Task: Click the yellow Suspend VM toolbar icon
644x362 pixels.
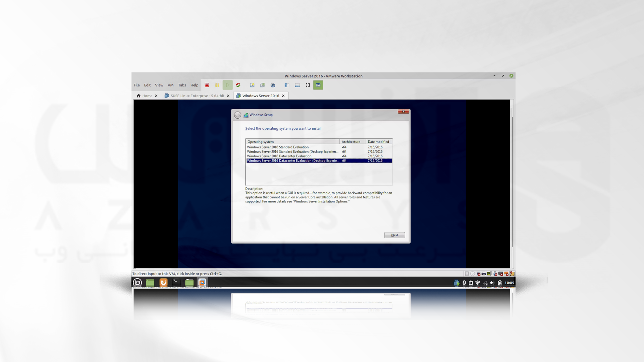Action: point(217,85)
